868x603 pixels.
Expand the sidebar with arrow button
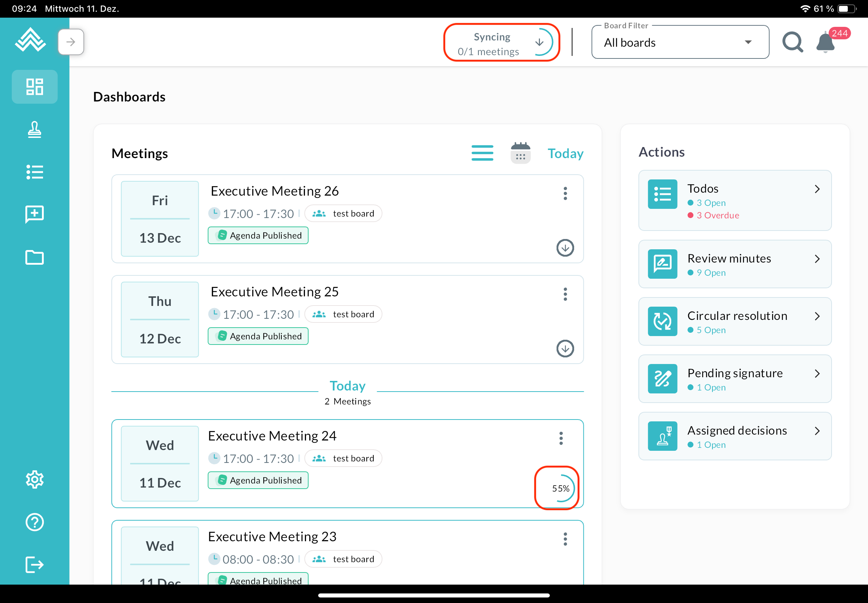coord(71,42)
